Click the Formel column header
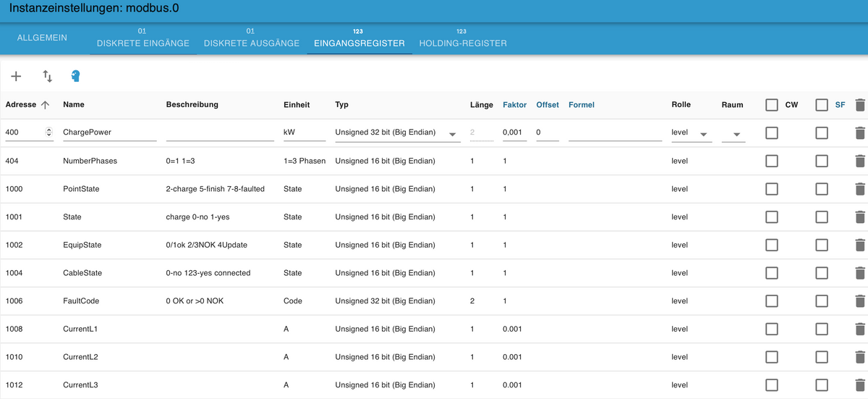Screen dimensions: 868x399 (x=582, y=105)
